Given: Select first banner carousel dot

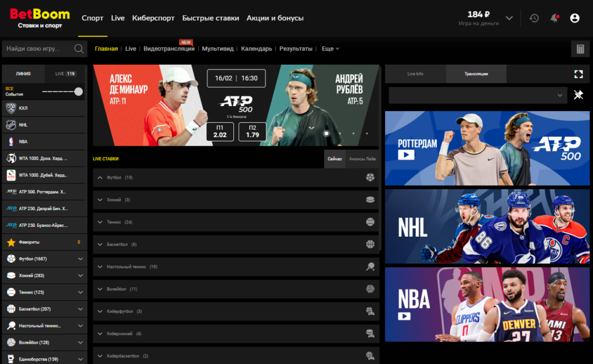Looking at the screenshot, I should point(327,134).
